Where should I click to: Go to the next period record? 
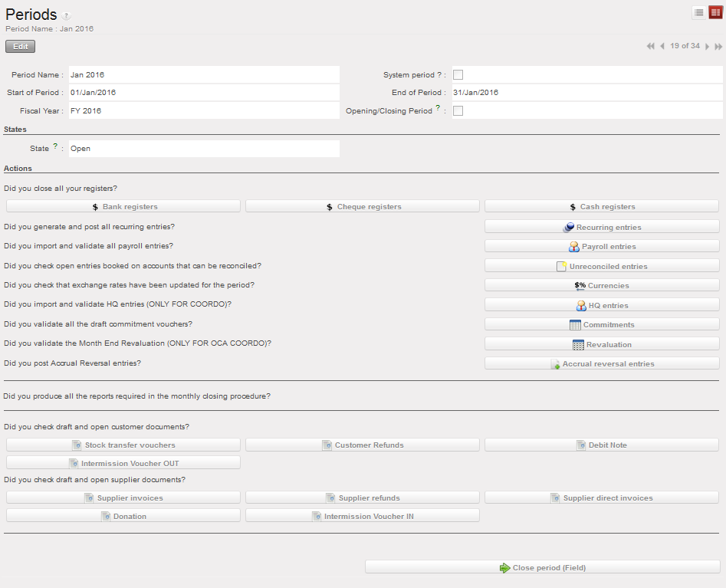707,47
